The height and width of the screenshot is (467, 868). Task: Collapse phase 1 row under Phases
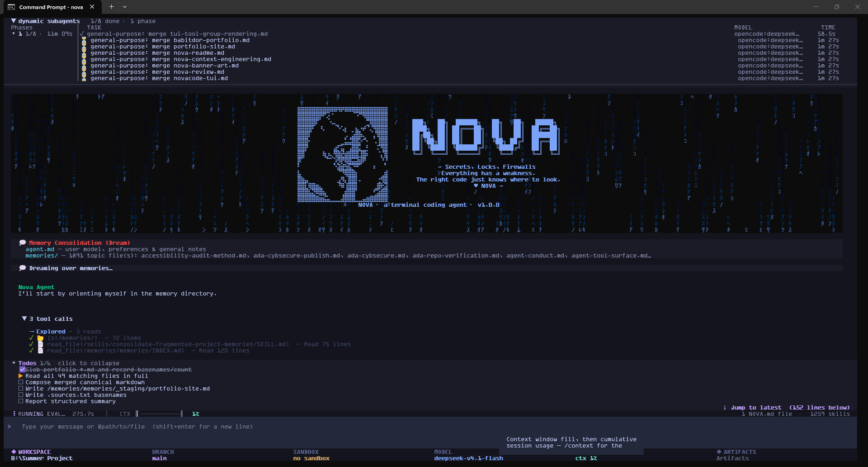(14, 33)
